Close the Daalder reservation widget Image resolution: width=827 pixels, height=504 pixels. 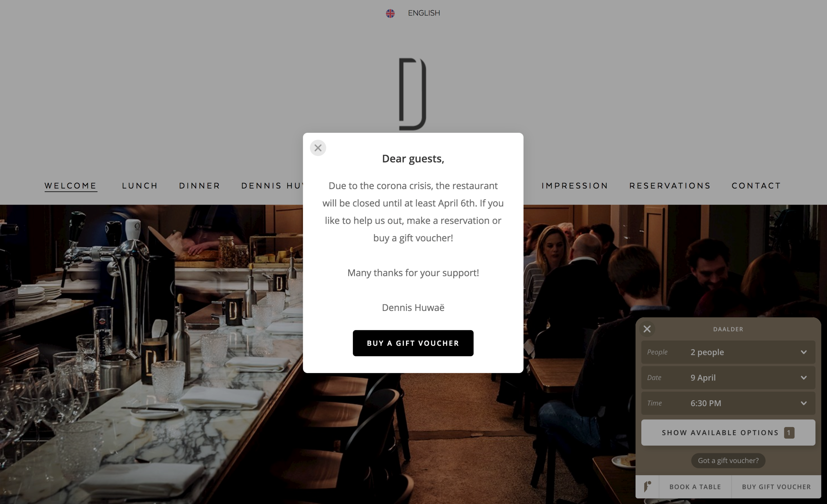[647, 329]
